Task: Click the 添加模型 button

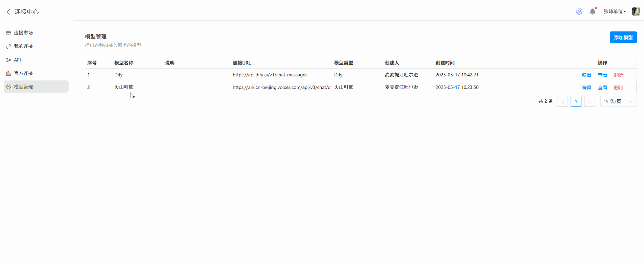Action: 623,37
